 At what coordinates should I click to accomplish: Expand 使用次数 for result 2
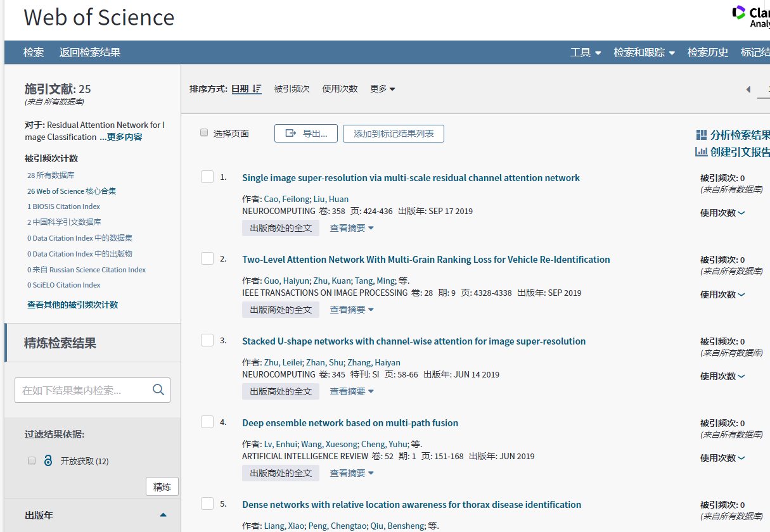coord(722,294)
